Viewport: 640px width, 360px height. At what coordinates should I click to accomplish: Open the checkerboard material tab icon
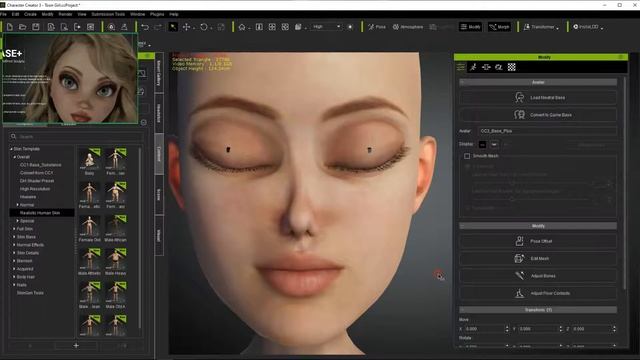pos(511,67)
